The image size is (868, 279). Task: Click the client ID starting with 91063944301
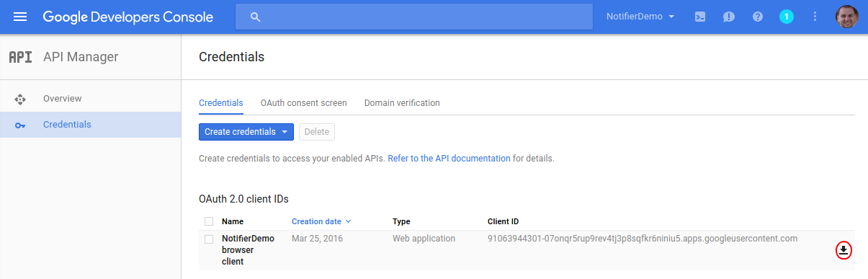(643, 239)
